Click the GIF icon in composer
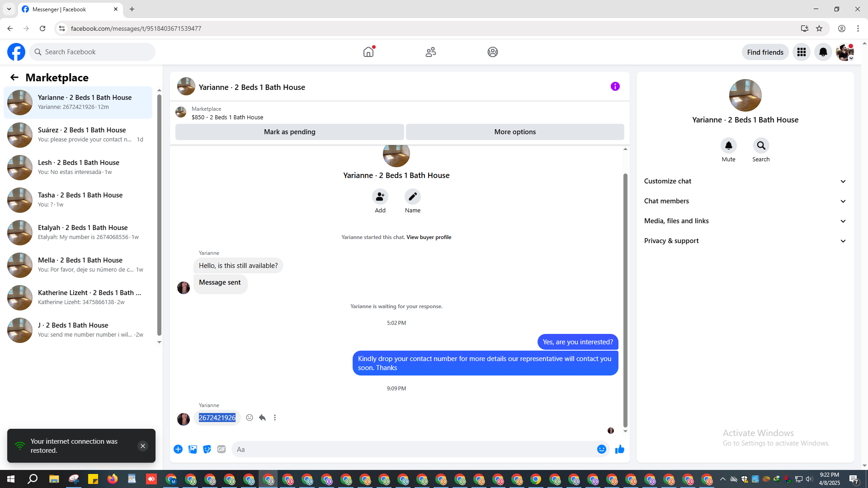Screen dimensions: 868x488 tap(221, 449)
